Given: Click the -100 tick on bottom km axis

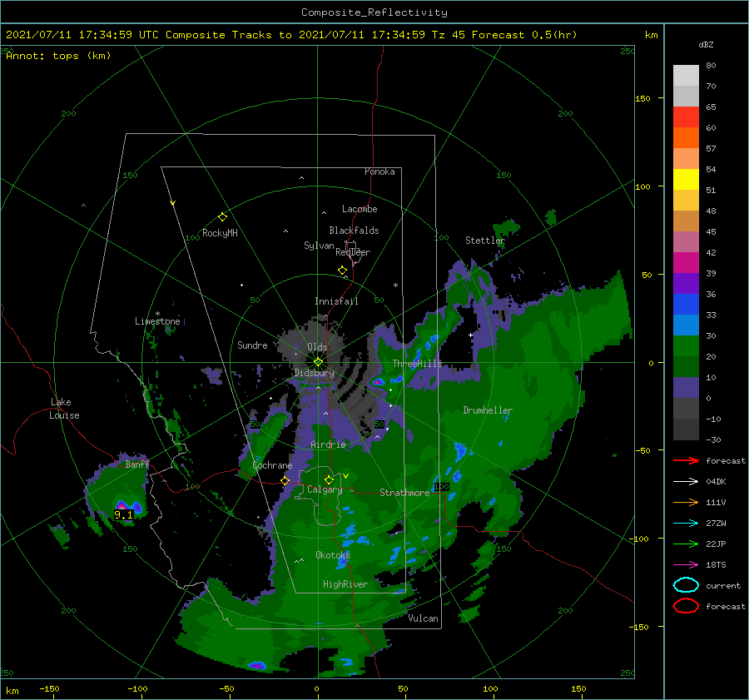Looking at the screenshot, I should pos(137,688).
